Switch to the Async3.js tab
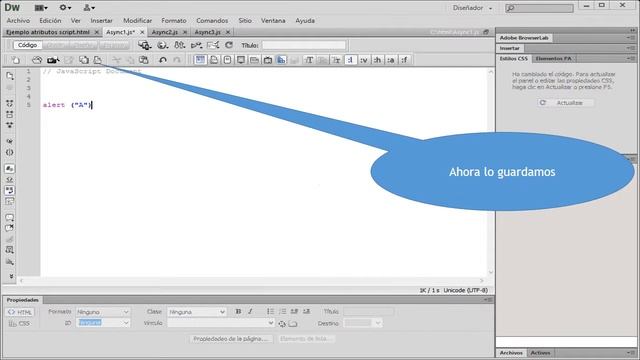The height and width of the screenshot is (360, 640). coord(207,32)
